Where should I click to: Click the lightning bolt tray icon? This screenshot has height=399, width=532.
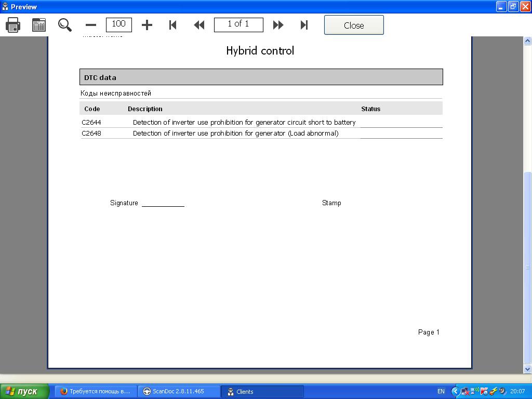coord(494,392)
